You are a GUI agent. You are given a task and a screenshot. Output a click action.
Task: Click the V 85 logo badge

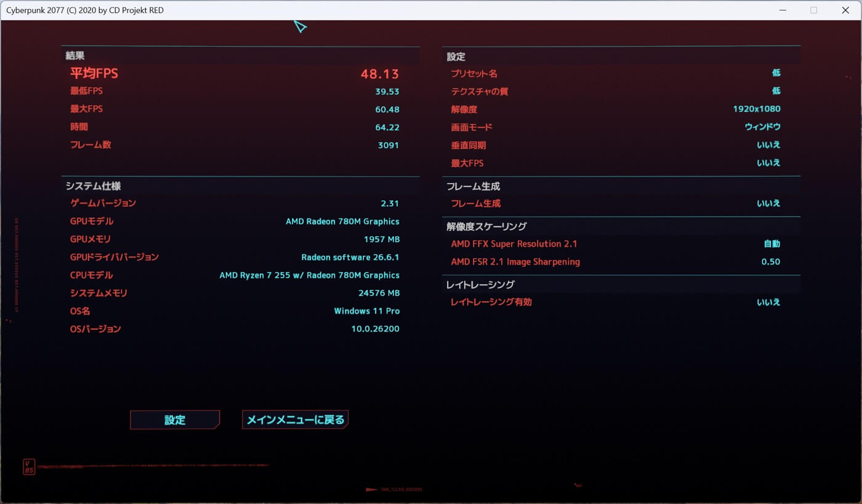pos(28,467)
